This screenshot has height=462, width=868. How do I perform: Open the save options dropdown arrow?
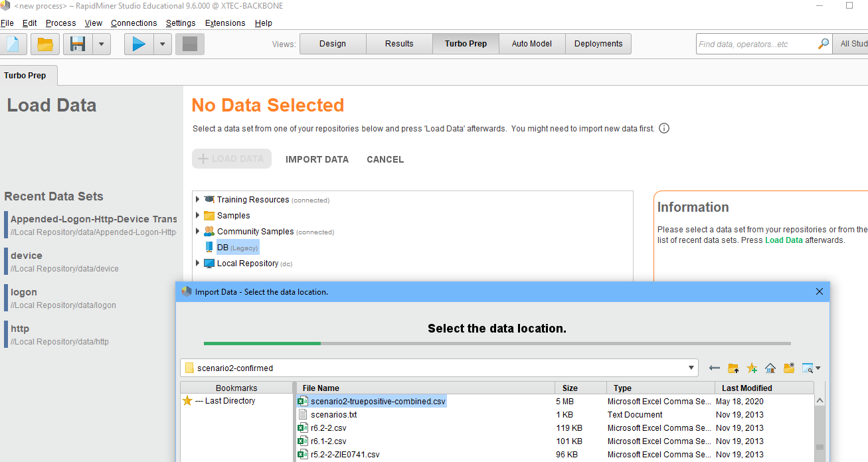pyautogui.click(x=101, y=44)
